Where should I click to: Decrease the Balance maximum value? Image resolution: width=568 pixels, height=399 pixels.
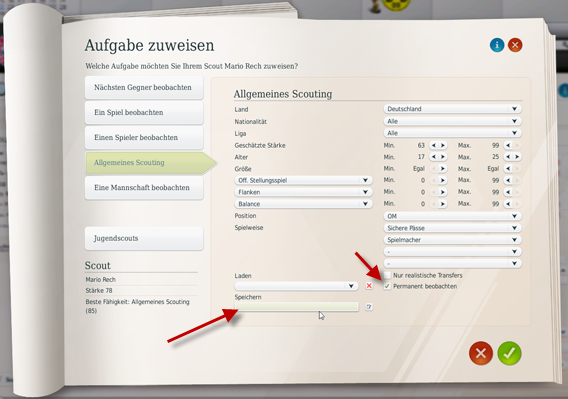coord(508,204)
